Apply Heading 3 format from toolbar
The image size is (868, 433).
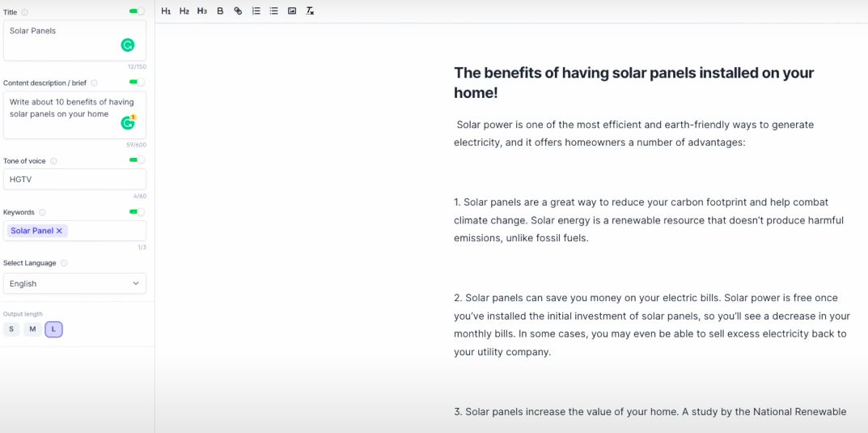point(202,11)
